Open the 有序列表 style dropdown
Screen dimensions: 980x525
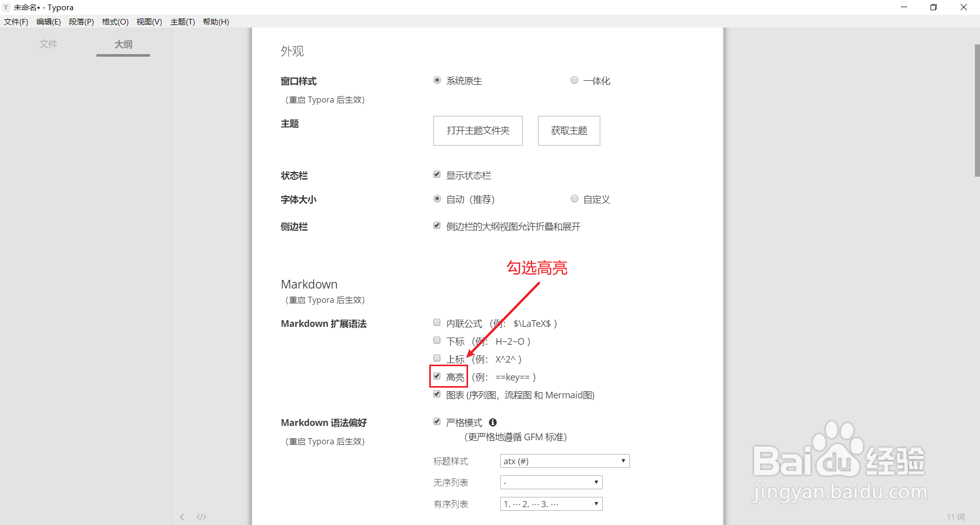pyautogui.click(x=551, y=504)
